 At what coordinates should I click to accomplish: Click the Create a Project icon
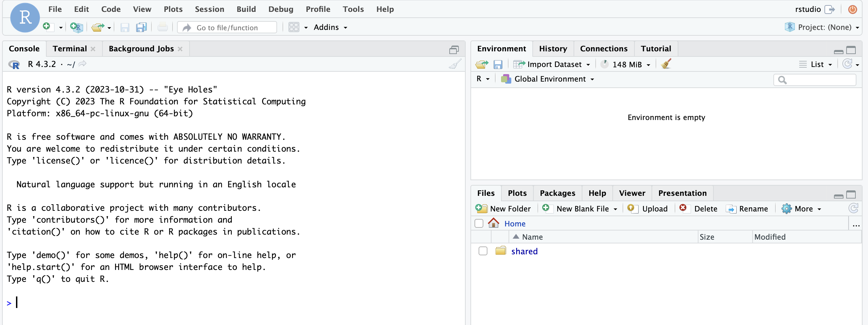pos(77,27)
